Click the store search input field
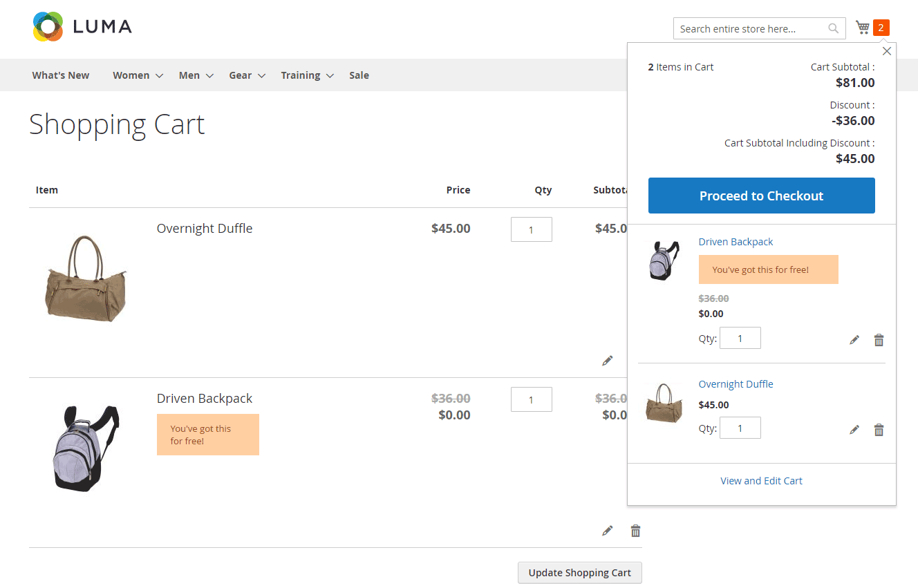This screenshot has height=588, width=918. coord(750,28)
